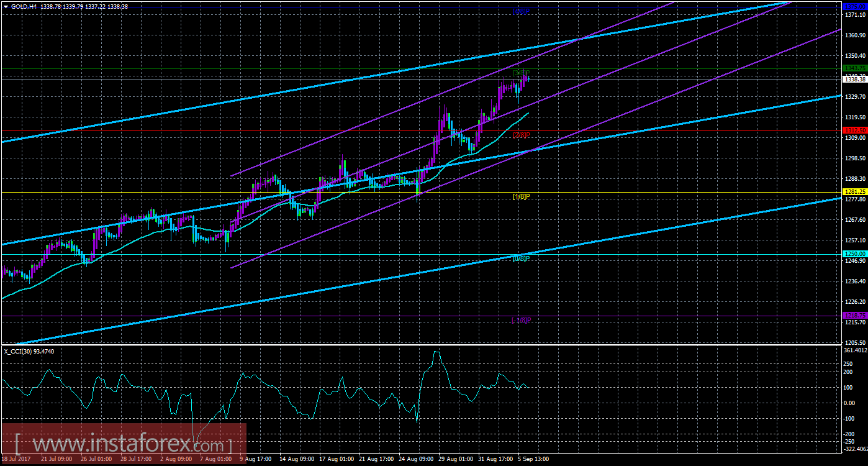This screenshot has width=868, height=466.
Task: Click the purple 1218.75 price level tag
Action: (854, 316)
